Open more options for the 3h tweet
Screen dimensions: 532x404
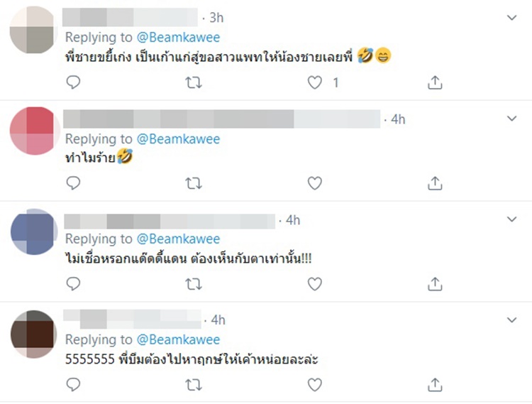(511, 17)
